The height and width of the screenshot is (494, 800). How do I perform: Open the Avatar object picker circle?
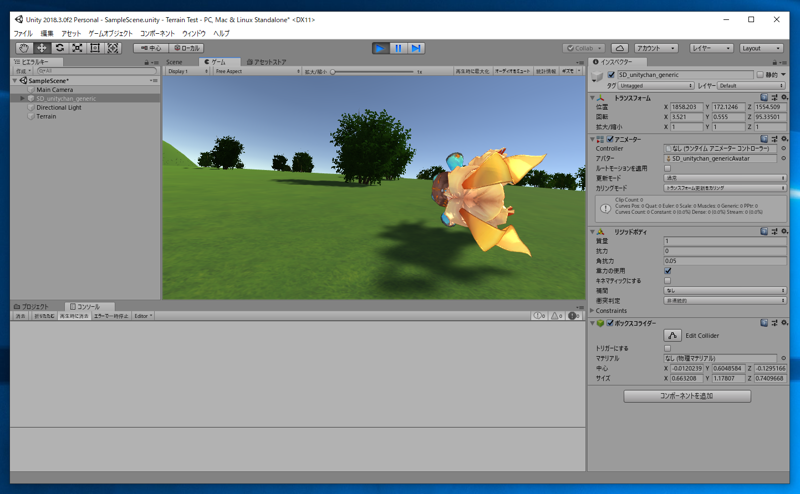point(784,159)
